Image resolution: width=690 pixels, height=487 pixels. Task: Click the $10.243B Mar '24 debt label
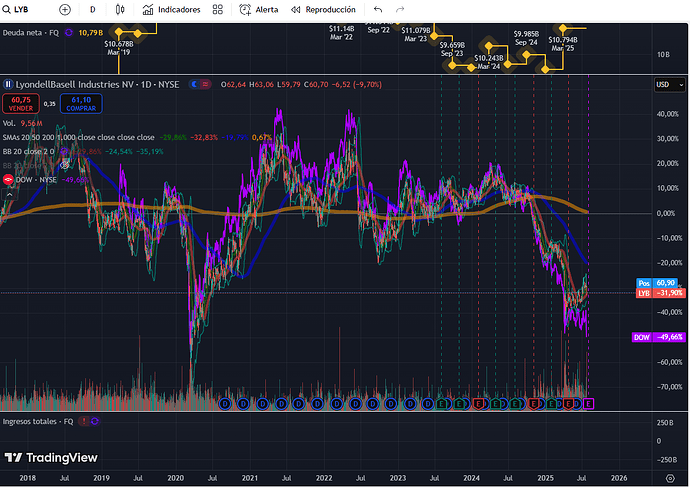[x=489, y=62]
